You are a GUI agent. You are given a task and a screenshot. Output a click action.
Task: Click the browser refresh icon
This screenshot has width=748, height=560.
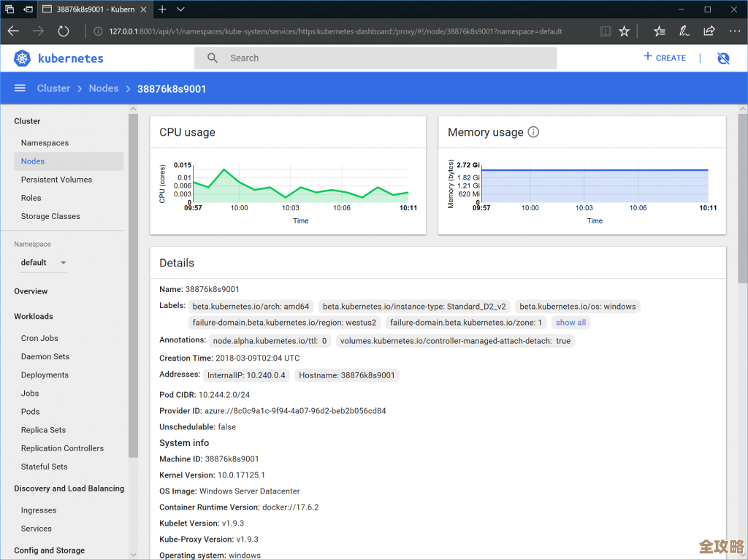[x=64, y=31]
